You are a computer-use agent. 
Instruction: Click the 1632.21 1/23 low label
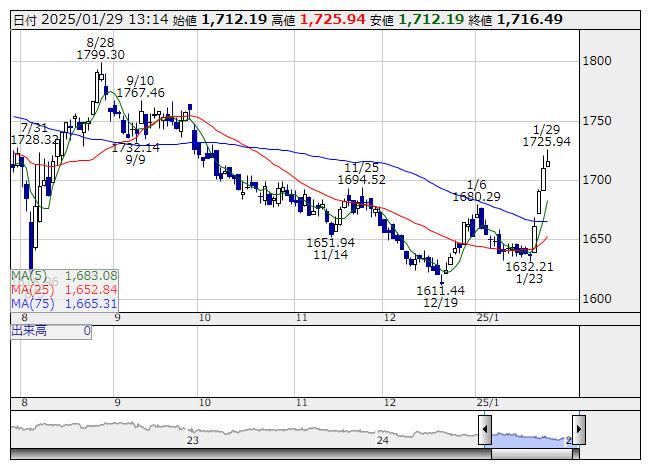pos(529,272)
